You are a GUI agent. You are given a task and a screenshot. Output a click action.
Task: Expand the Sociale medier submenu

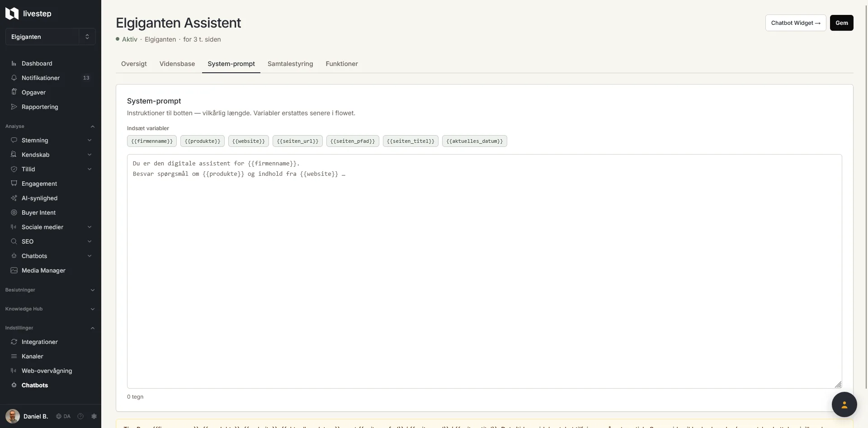click(90, 227)
